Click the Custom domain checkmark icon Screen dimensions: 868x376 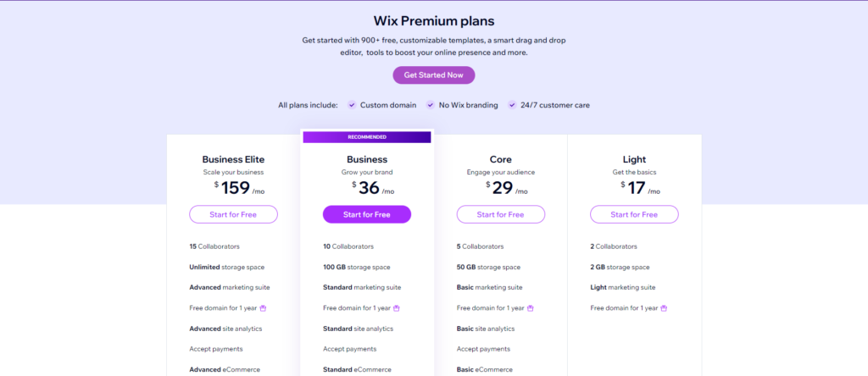pos(352,105)
